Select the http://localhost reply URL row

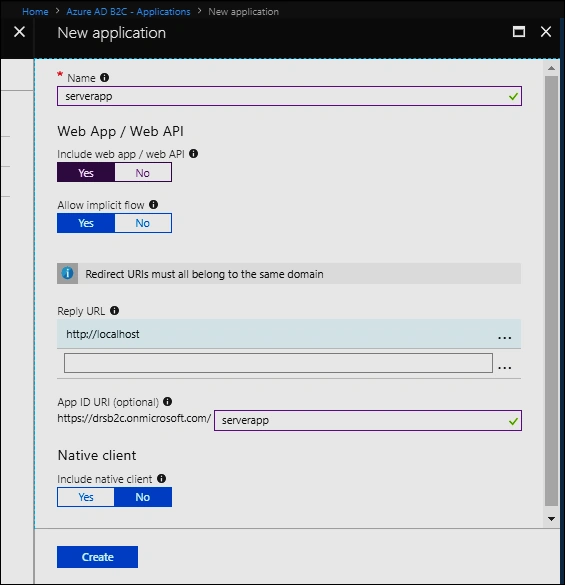click(289, 334)
